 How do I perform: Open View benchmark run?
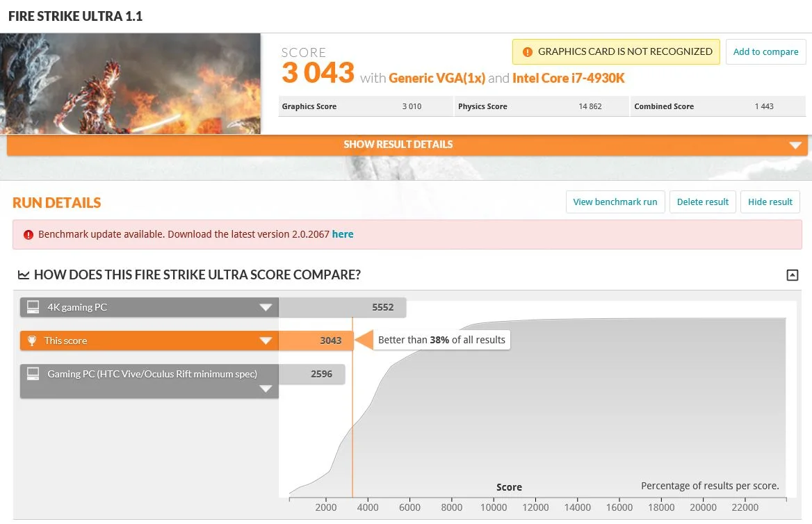[615, 202]
